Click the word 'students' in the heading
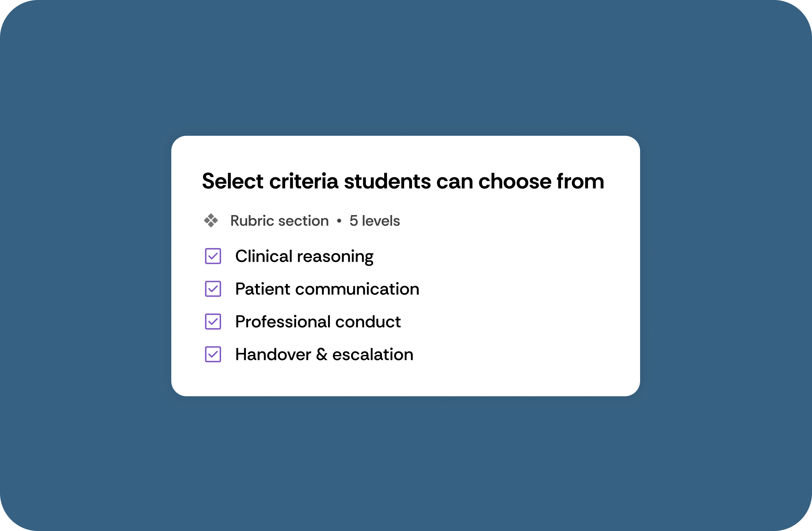This screenshot has width=812, height=531. (387, 181)
